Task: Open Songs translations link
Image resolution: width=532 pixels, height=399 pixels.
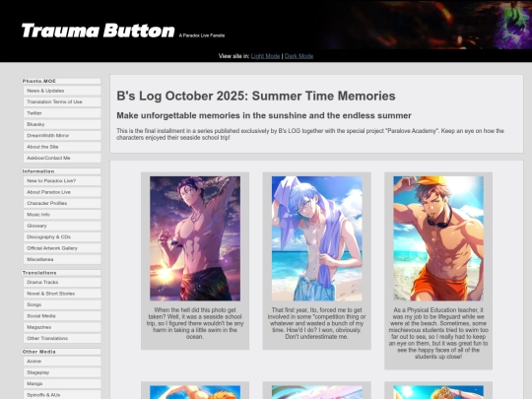Action: pos(62,304)
